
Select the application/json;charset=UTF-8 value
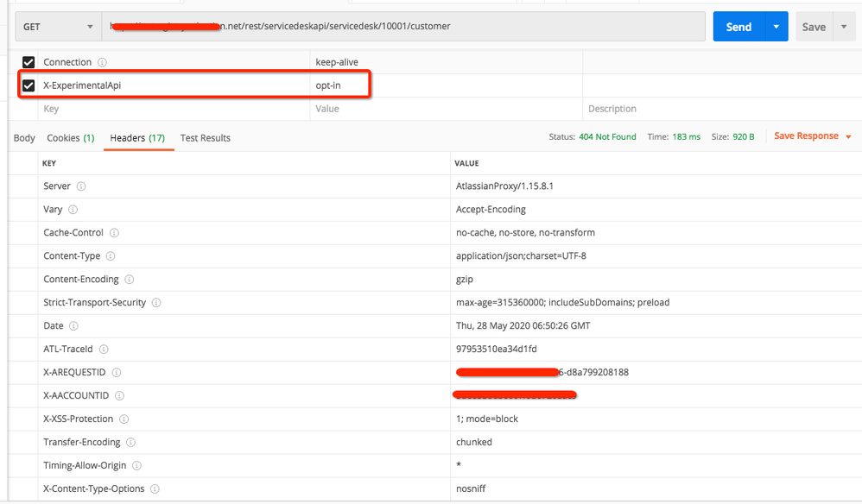point(521,255)
